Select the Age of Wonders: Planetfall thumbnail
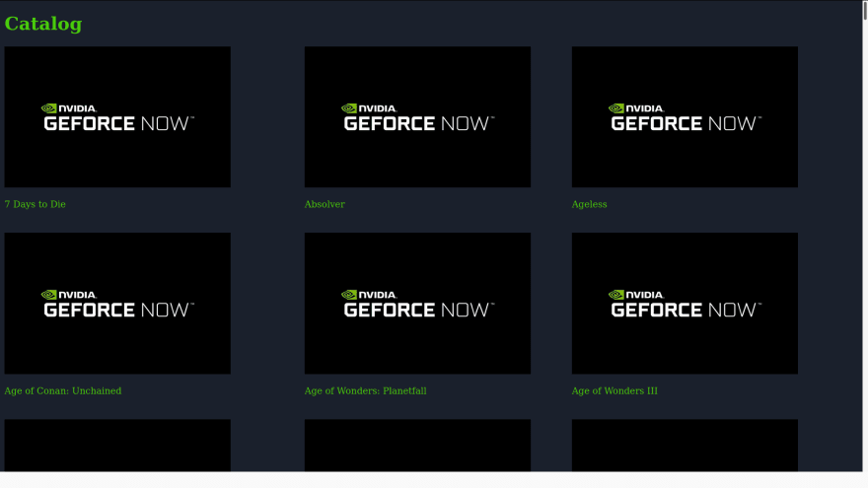 (417, 304)
